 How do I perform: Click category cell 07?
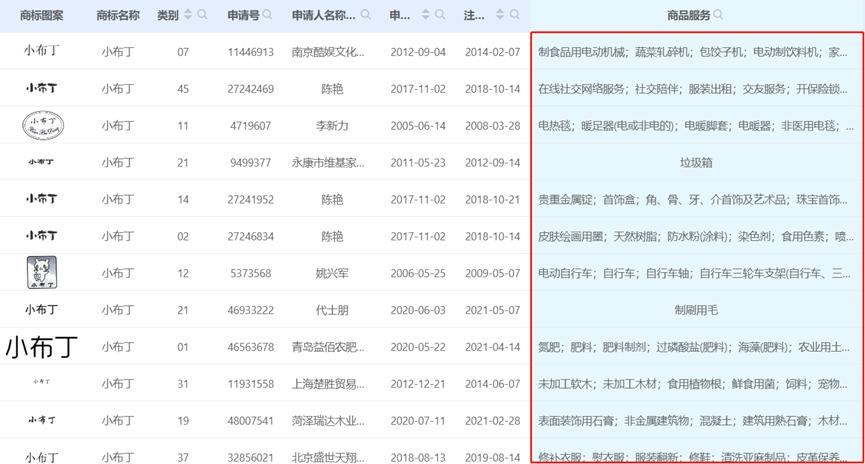point(183,52)
